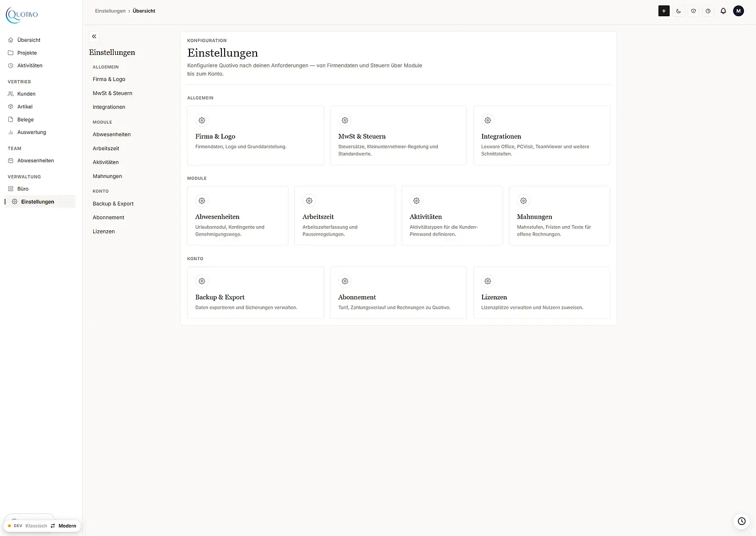Open Abwesenheiten in settings submenu modules
The height and width of the screenshot is (536, 756).
click(x=112, y=135)
